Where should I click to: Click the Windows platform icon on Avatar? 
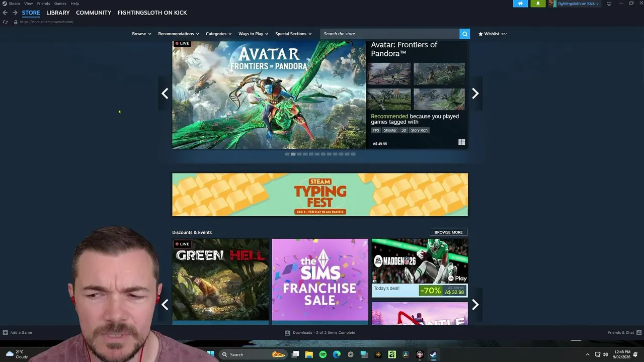point(461,142)
